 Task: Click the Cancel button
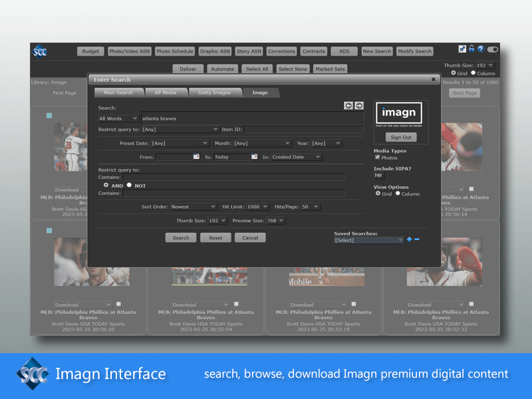tap(250, 238)
